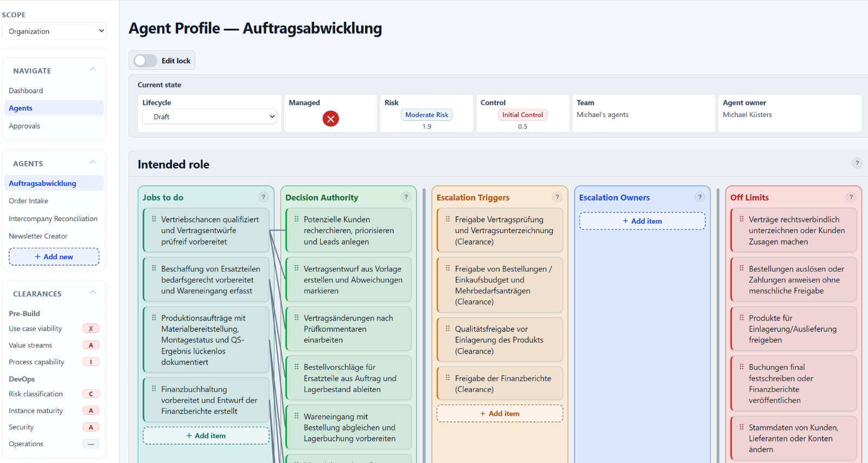Add item to Escalation Owners
The image size is (868, 463).
pyautogui.click(x=642, y=221)
